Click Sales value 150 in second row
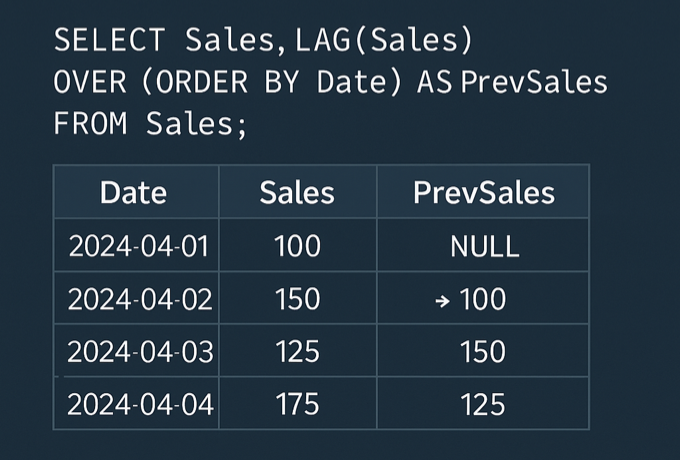This screenshot has width=680, height=460. (x=298, y=299)
